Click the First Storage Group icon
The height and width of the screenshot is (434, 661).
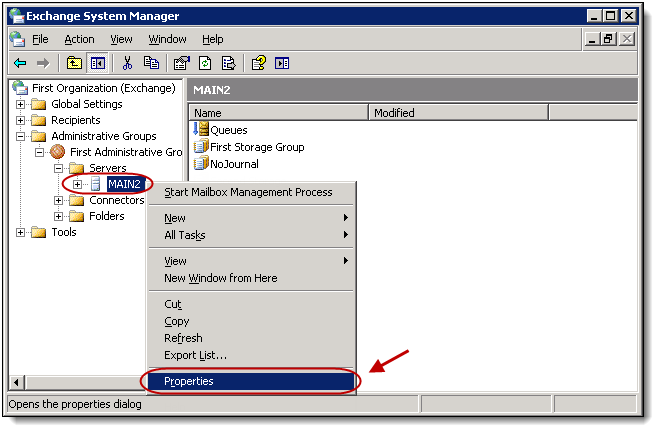[x=201, y=146]
